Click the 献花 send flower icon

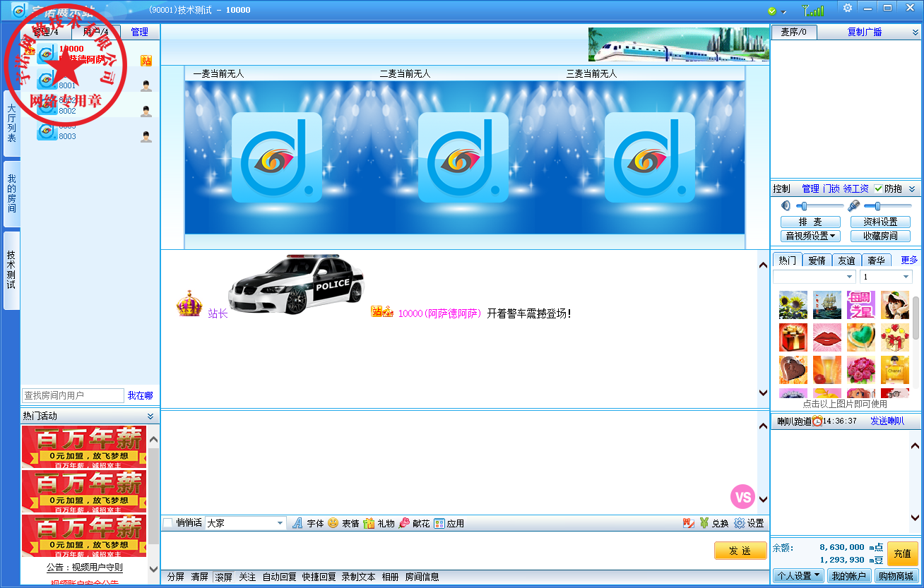(414, 523)
